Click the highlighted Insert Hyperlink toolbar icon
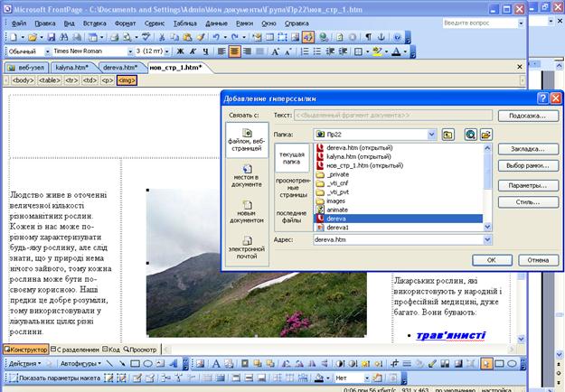This screenshot has height=392, width=565. point(307,37)
